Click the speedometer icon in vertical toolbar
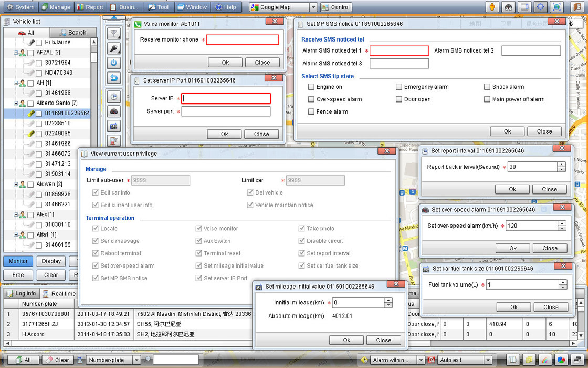Screen dimensions: 588x368 (x=114, y=111)
